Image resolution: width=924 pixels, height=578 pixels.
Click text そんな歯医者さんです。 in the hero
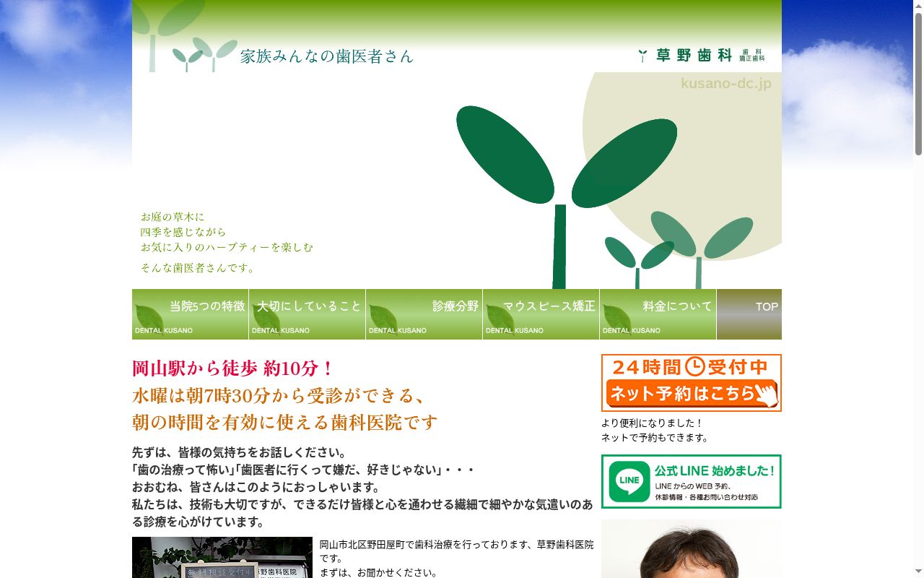[199, 268]
